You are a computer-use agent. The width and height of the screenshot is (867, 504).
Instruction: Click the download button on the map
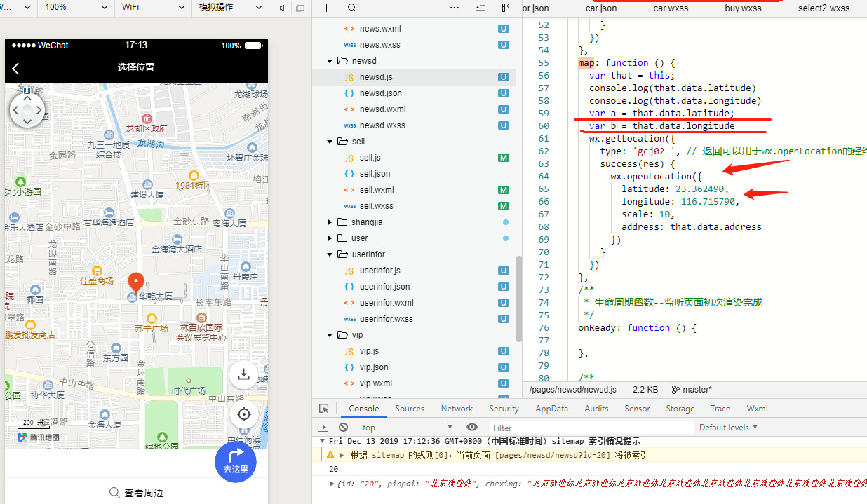pos(244,374)
